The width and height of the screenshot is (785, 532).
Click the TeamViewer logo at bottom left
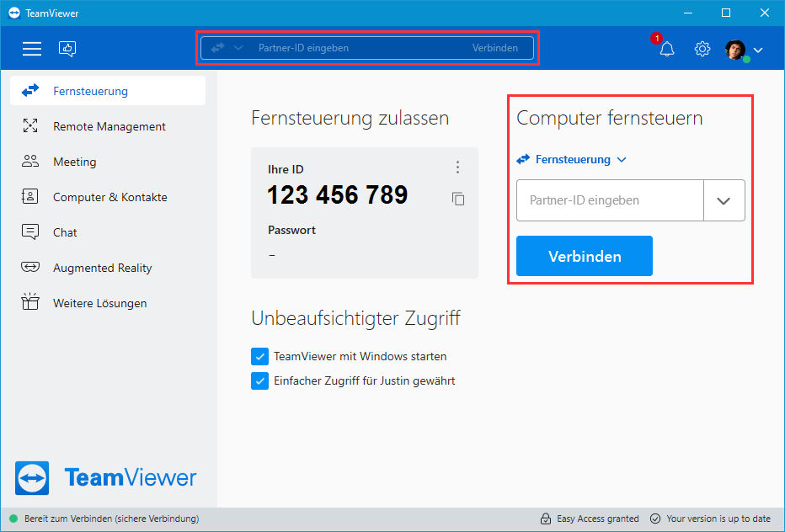(x=105, y=478)
